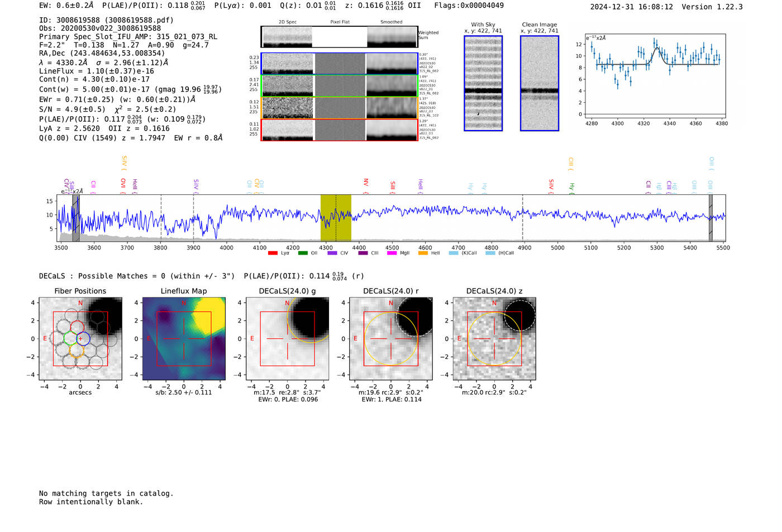Click the grey hatched band near 5460Å
The height and width of the screenshot is (532, 782).
(x=711, y=218)
